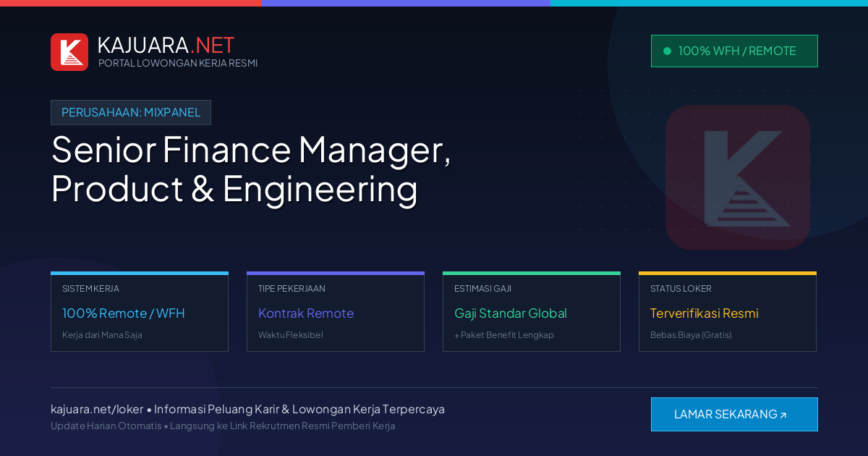Click 'Gaji Standar Global' value text
Image resolution: width=868 pixels, height=456 pixels.
click(511, 313)
